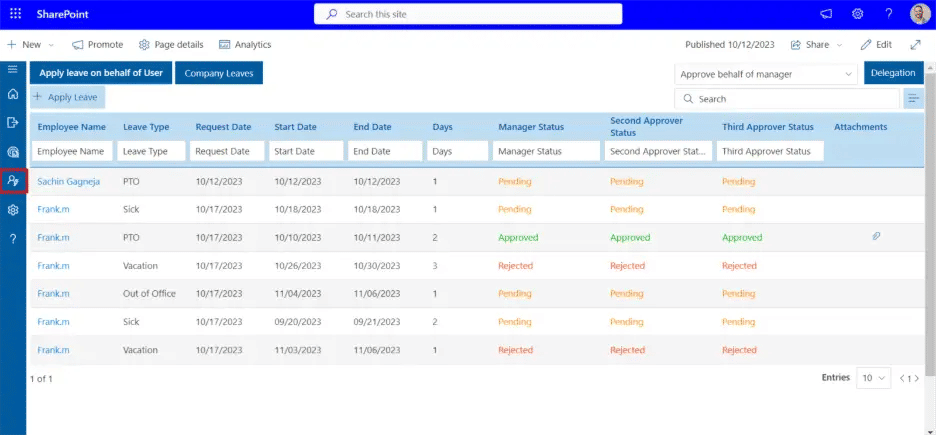Toggle the hamburger menu in left sidebar
The height and width of the screenshot is (435, 936).
pos(13,69)
